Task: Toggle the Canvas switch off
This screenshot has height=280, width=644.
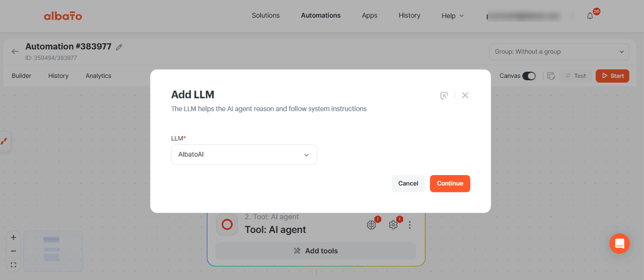Action: (529, 76)
